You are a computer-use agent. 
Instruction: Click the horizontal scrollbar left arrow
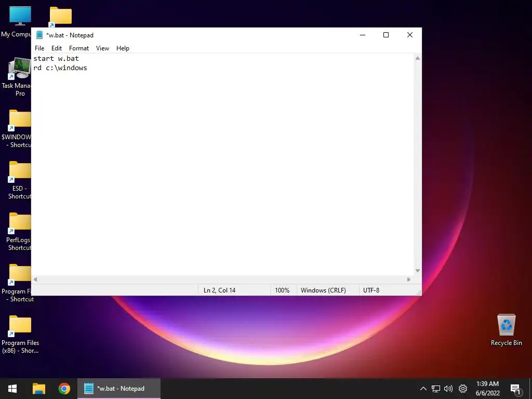coord(35,280)
